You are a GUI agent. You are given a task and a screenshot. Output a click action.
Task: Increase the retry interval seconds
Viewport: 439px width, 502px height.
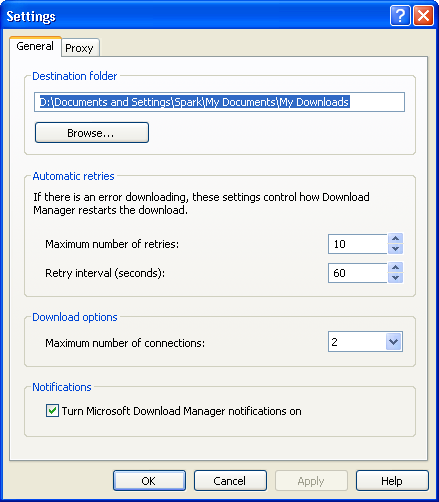396,268
